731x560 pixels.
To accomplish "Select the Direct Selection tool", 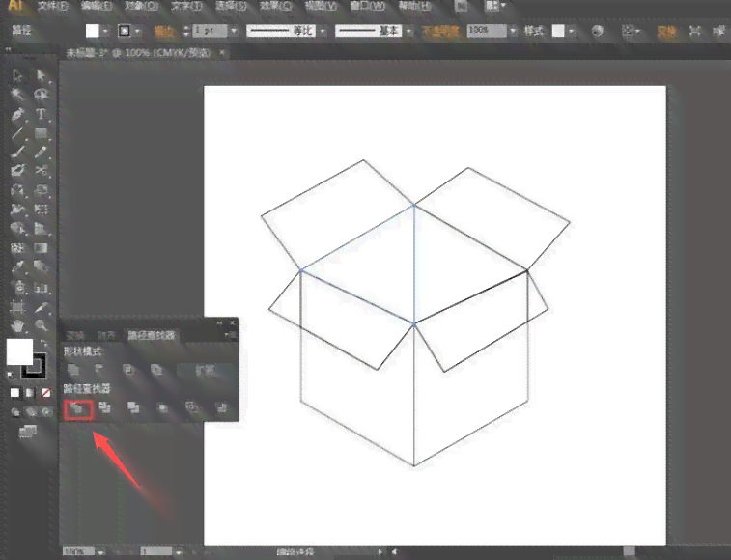I will point(41,75).
